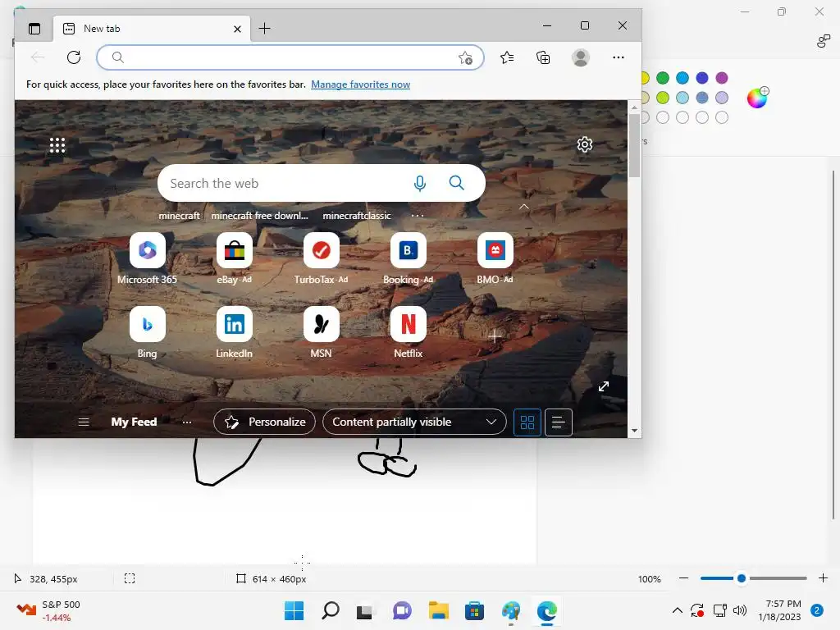Expand Content partially visible dropdown

point(414,422)
